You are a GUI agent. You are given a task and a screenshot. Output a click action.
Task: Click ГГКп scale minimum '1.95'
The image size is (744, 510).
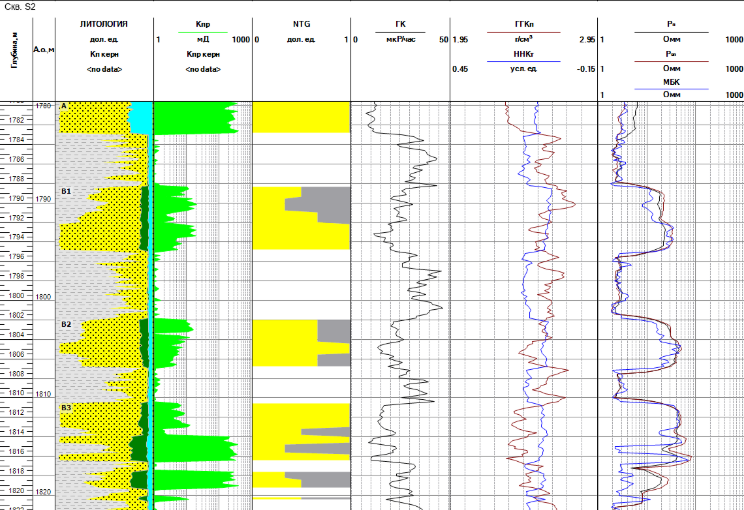coord(460,39)
